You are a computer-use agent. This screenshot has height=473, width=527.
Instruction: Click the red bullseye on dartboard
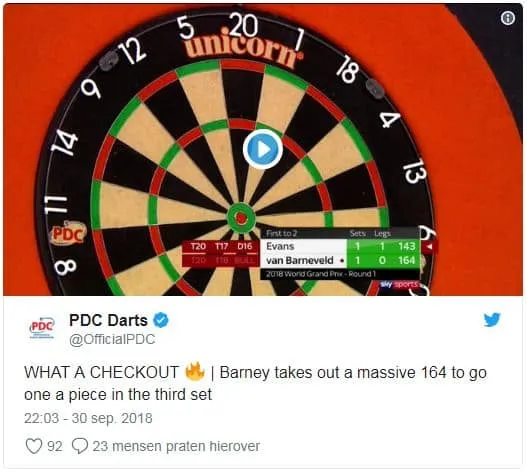241,218
